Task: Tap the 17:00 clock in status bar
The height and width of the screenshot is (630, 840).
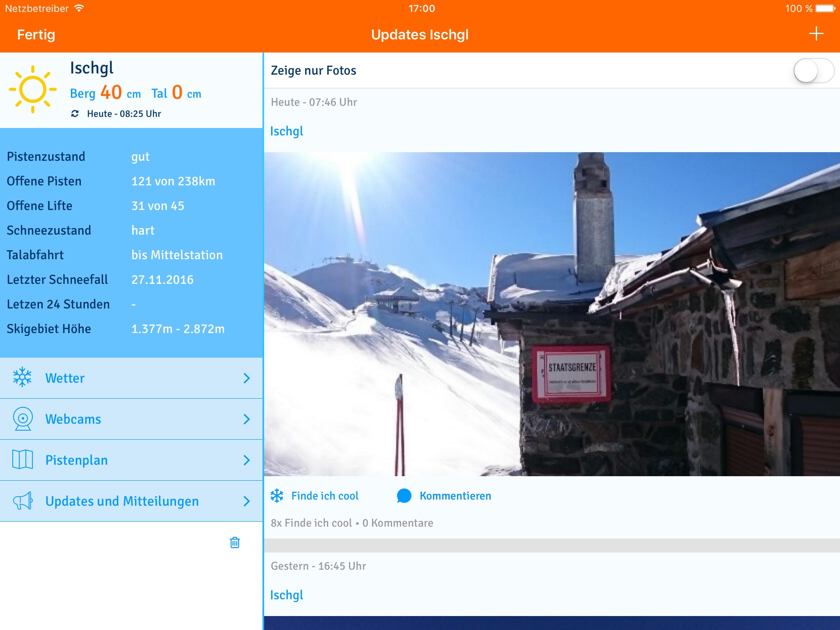Action: click(422, 9)
